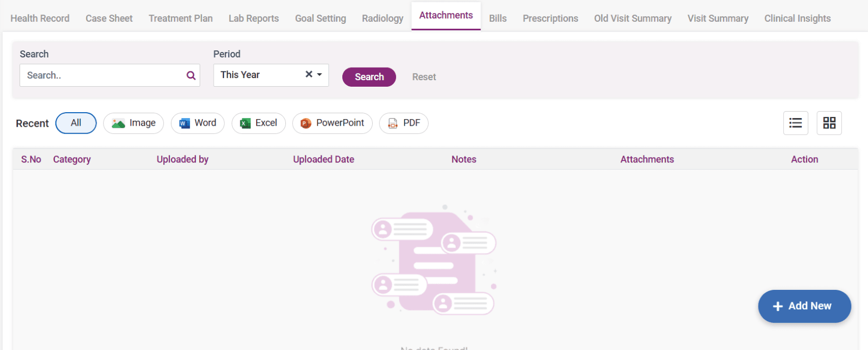Switch to grid view layout
Image resolution: width=868 pixels, height=350 pixels.
click(x=829, y=123)
